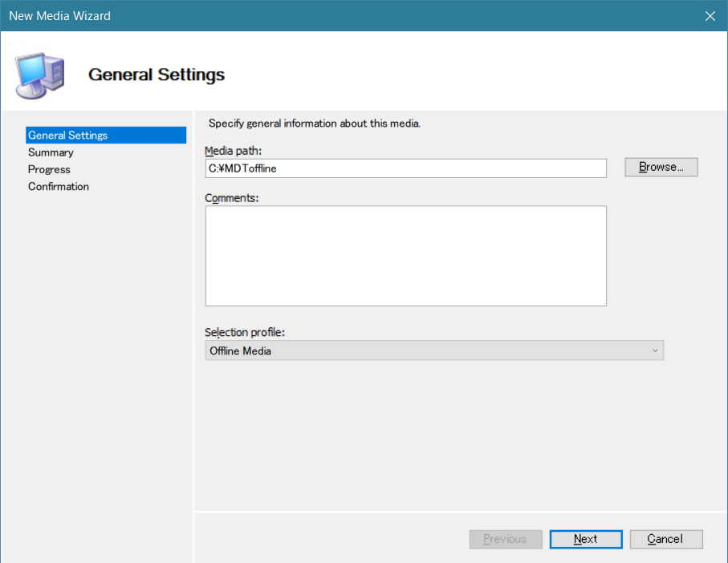
Task: Click inside the Comments text box
Action: (406, 256)
